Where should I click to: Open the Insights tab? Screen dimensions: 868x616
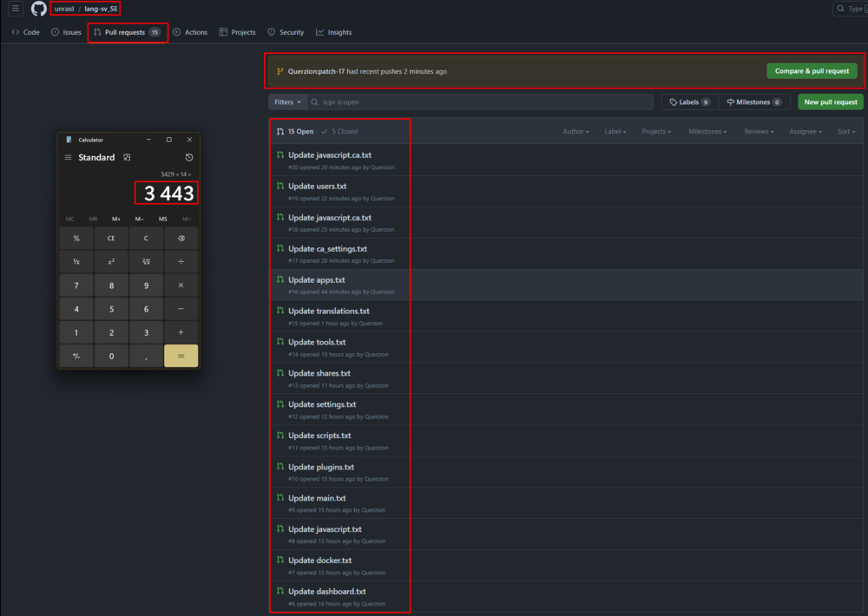tap(334, 32)
